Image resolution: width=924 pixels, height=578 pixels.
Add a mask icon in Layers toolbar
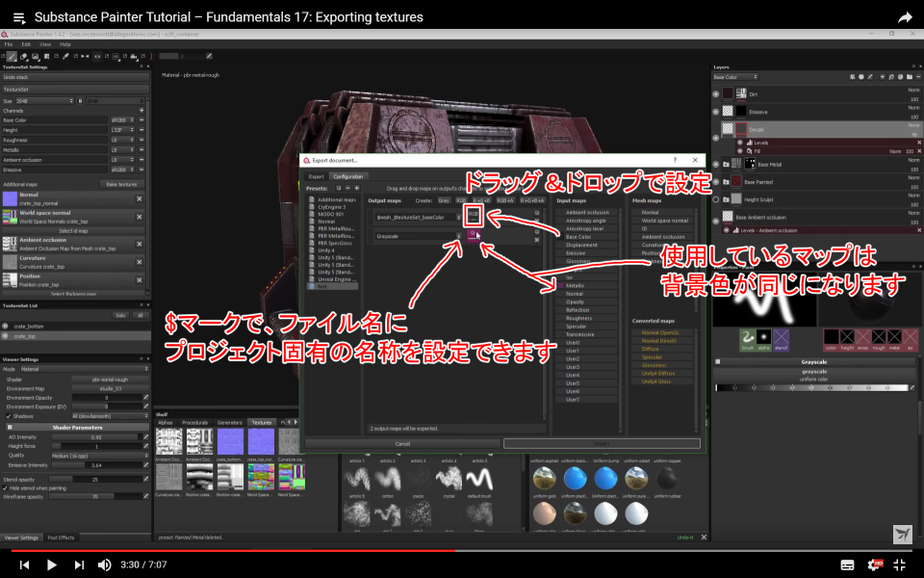860,77
